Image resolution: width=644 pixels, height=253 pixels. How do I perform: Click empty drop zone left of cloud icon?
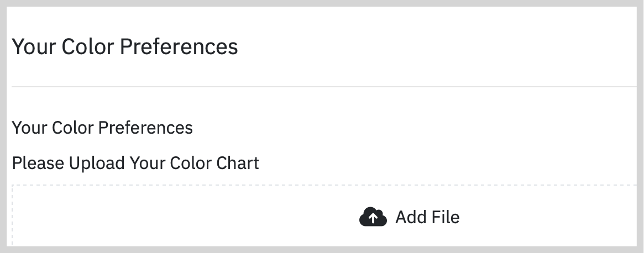coord(185,217)
